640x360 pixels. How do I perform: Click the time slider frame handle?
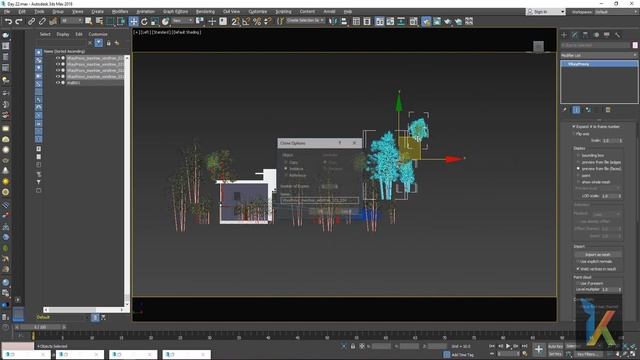pyautogui.click(x=41, y=327)
